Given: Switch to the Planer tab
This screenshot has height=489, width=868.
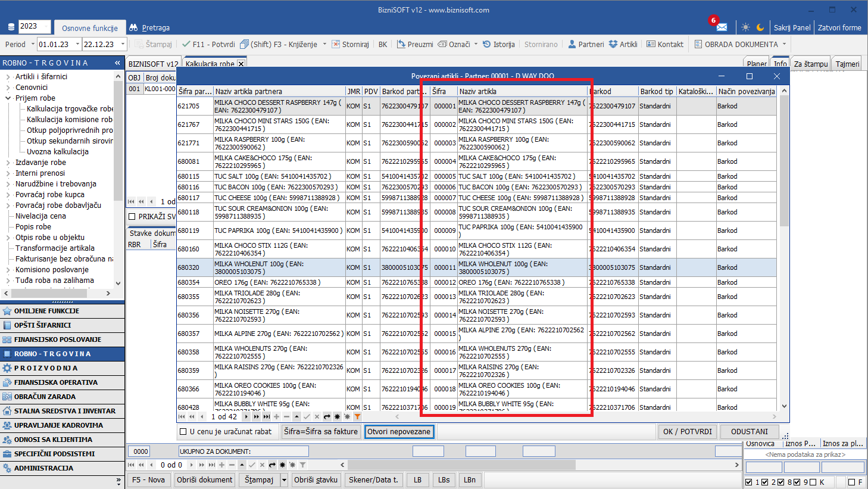Looking at the screenshot, I should pos(757,64).
